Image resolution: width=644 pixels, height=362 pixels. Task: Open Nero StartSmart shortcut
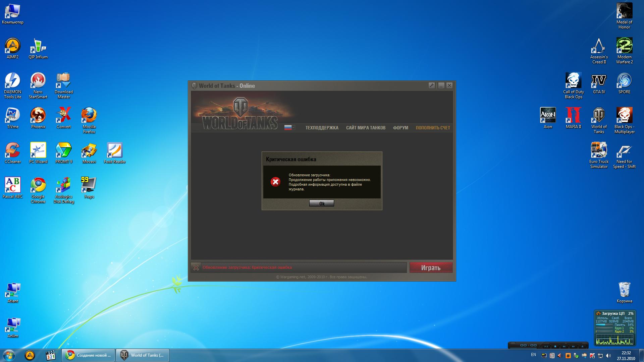pyautogui.click(x=38, y=86)
